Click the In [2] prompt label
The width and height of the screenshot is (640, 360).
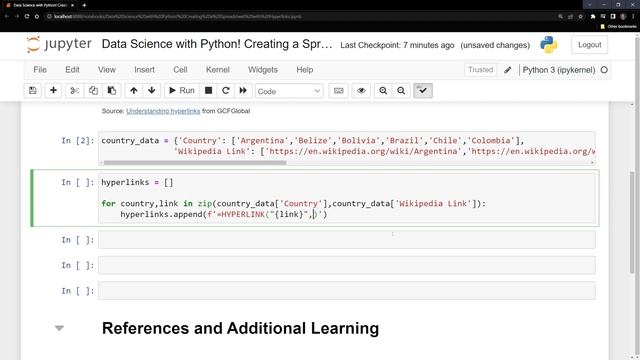[78, 141]
